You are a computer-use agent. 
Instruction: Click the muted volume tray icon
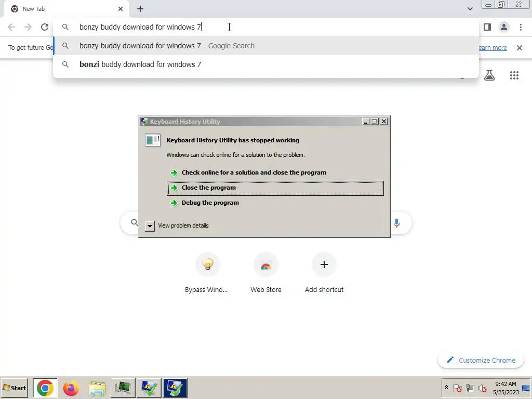click(482, 388)
